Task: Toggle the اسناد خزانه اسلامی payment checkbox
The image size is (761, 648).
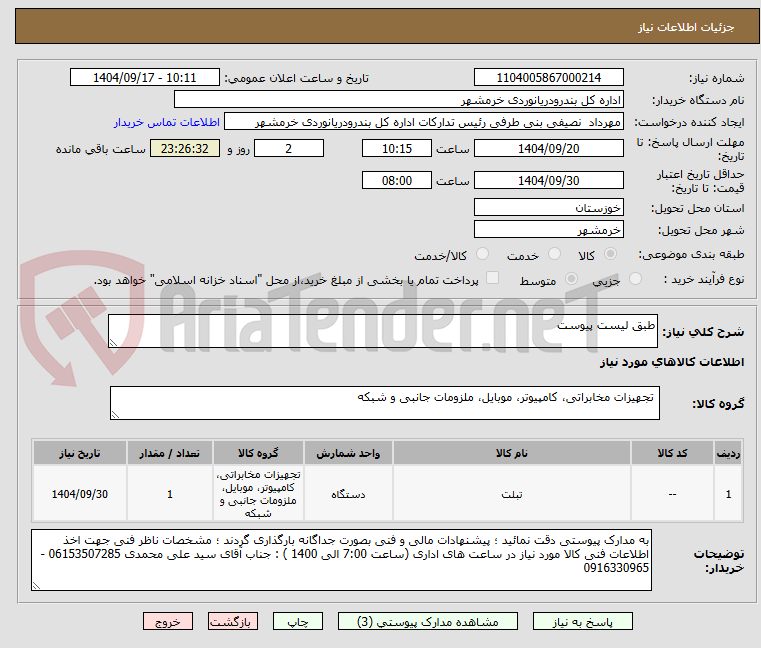Action: point(493,278)
